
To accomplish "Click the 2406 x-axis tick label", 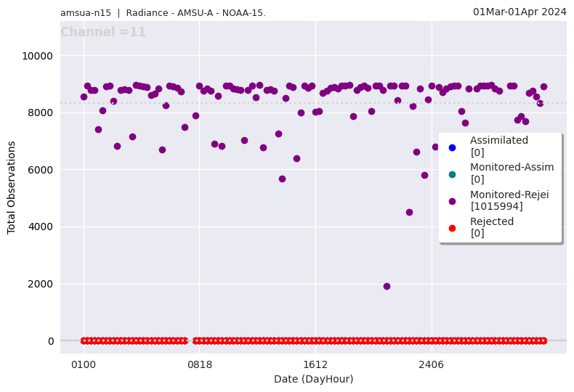I will [x=431, y=364].
